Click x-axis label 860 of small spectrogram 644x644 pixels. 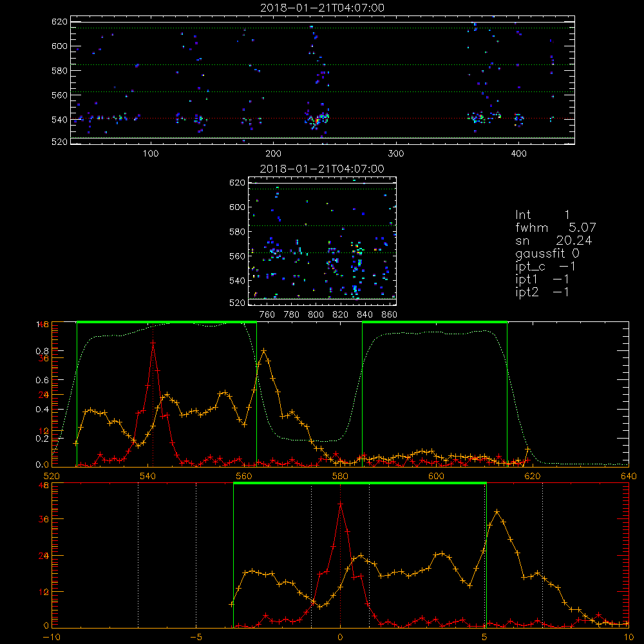[x=390, y=315]
